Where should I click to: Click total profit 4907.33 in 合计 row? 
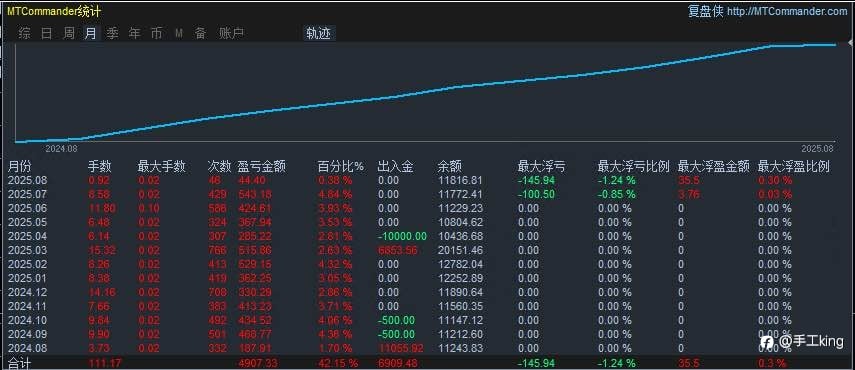[258, 363]
